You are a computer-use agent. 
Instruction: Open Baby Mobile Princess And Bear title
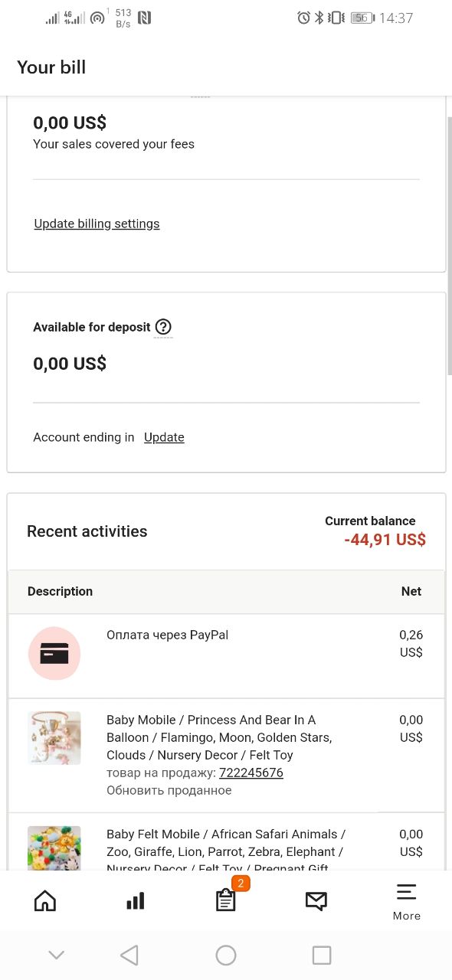point(219,737)
